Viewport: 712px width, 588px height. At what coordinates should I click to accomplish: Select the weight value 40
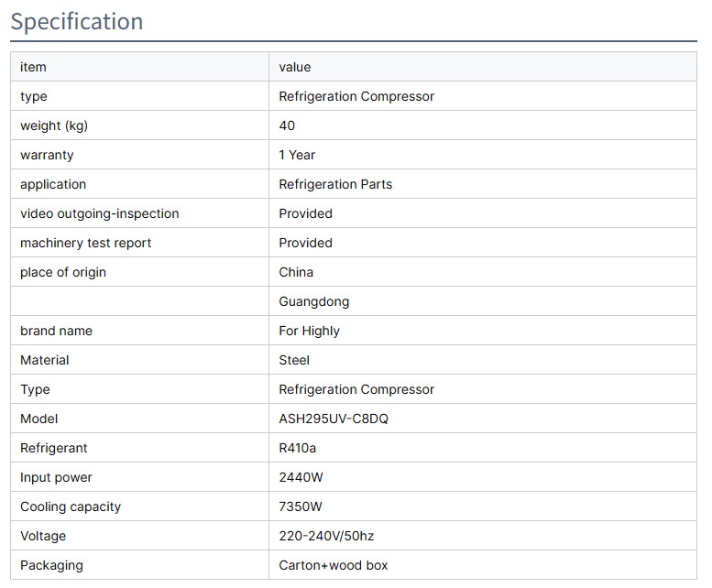click(287, 125)
